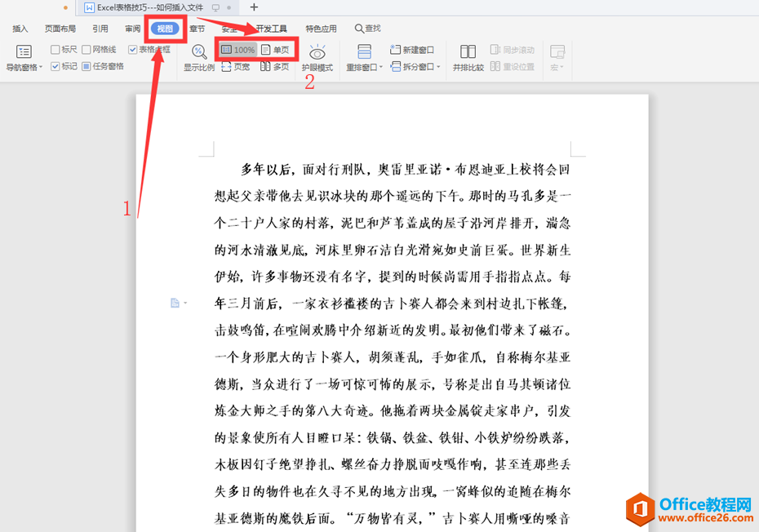Image resolution: width=759 pixels, height=532 pixels.
Task: Click the 重设位置 reset position icon
Action: [495, 66]
